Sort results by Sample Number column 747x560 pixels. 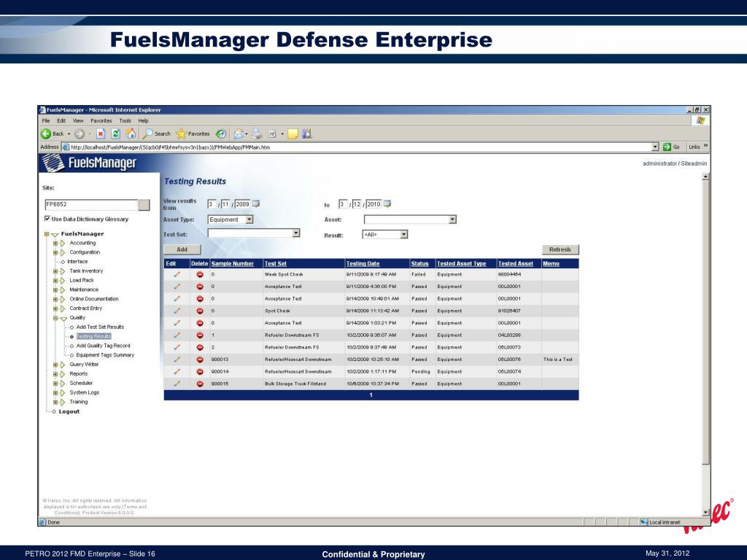pyautogui.click(x=233, y=264)
